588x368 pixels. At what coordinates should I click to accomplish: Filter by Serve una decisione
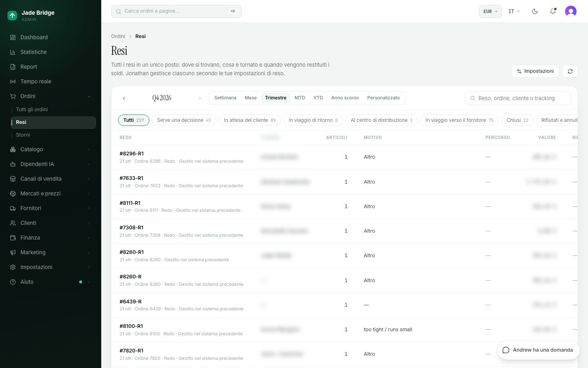tap(184, 120)
